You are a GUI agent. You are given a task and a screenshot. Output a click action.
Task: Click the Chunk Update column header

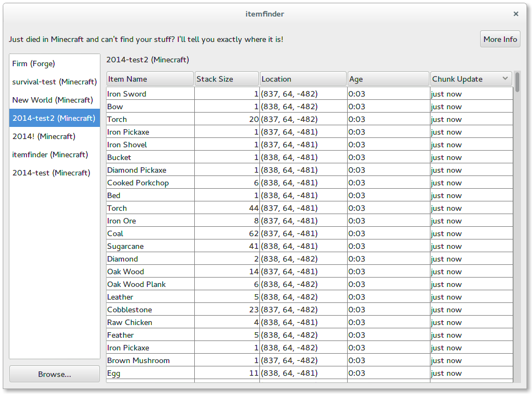tap(471, 79)
